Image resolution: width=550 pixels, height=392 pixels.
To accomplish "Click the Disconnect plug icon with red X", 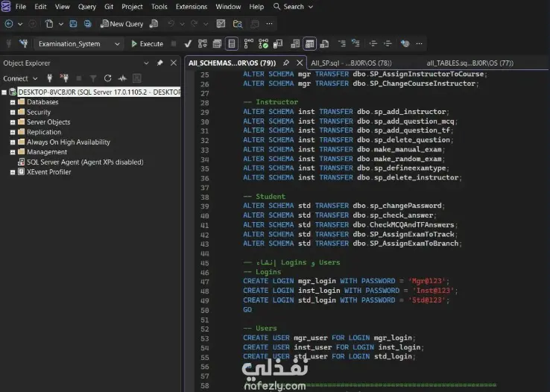I will click(x=64, y=78).
